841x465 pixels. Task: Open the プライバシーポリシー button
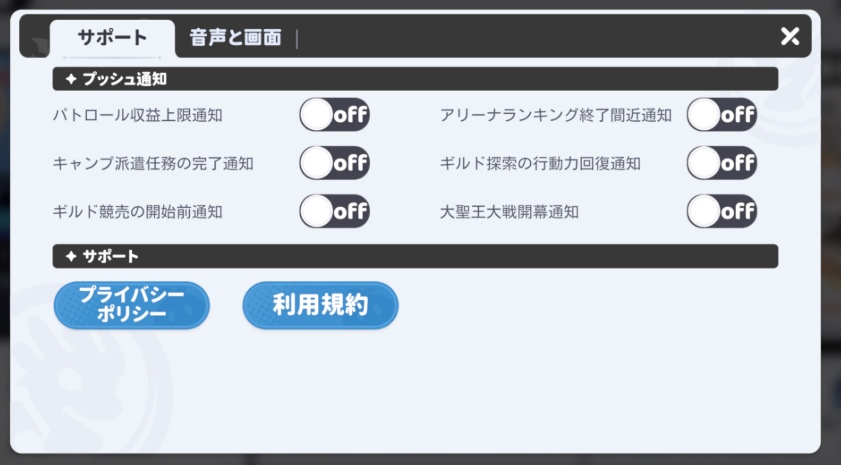[132, 305]
